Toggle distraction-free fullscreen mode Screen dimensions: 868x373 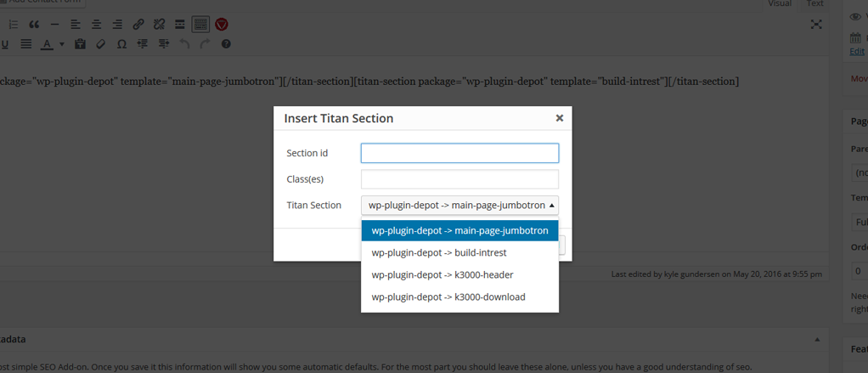(816, 25)
